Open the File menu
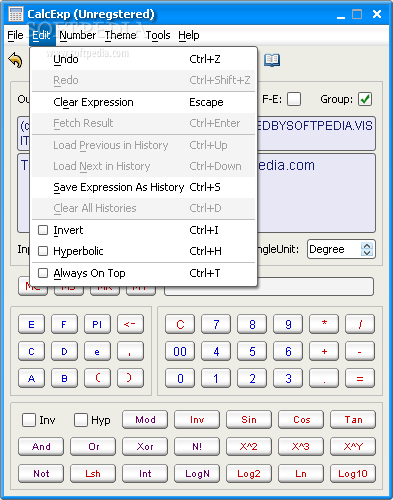393x500 pixels. (15, 35)
